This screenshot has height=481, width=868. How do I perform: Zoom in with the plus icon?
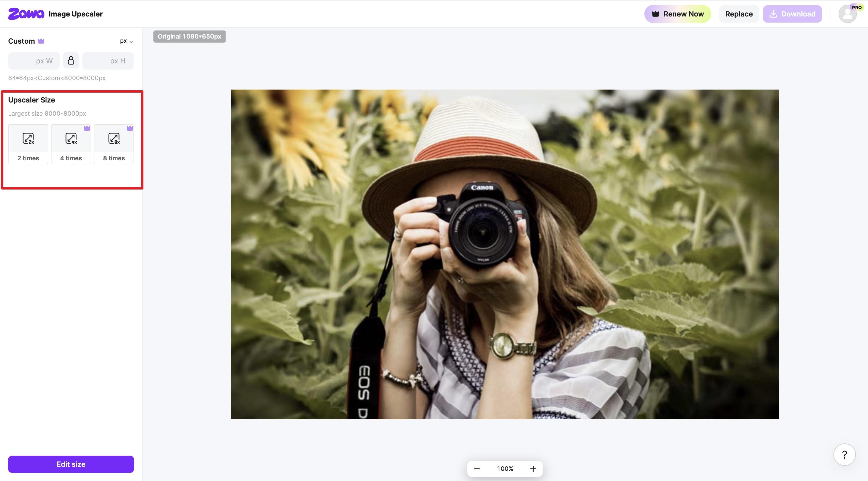(x=533, y=469)
